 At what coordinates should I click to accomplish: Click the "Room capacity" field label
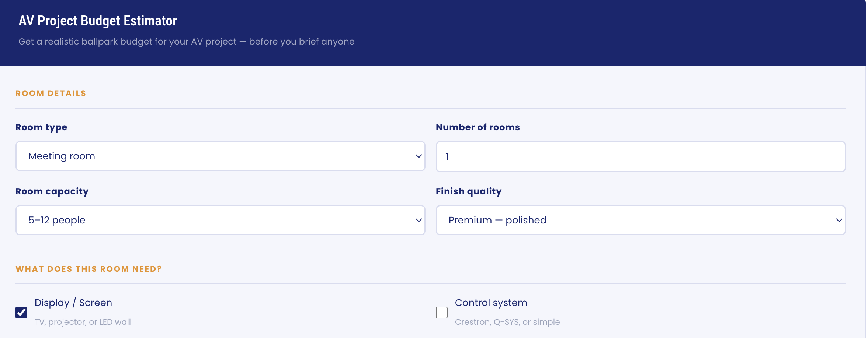52,191
